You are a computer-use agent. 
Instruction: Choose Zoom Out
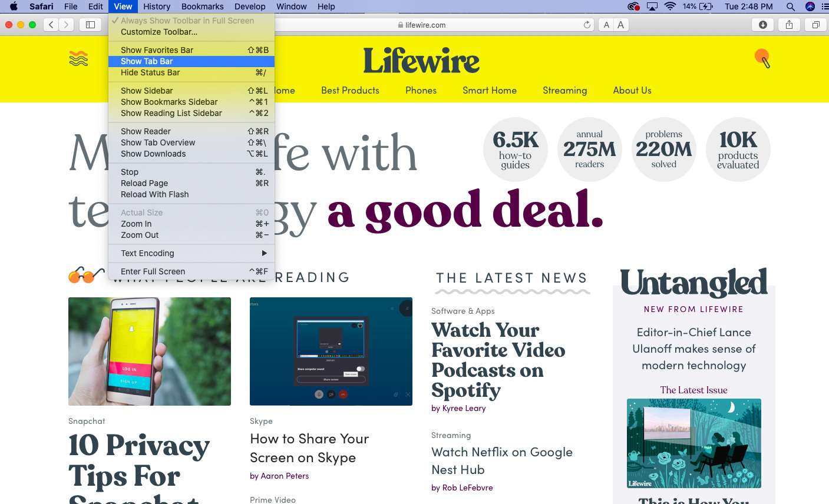[191, 235]
